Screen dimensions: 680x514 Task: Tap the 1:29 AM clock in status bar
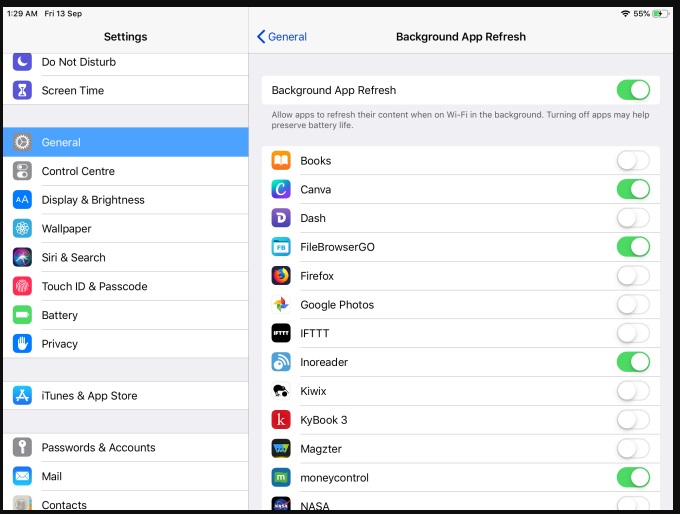coord(22,13)
